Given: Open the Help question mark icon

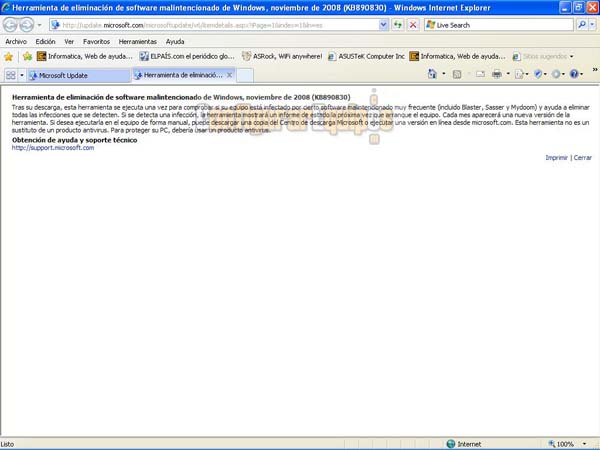Looking at the screenshot, I should (576, 74).
